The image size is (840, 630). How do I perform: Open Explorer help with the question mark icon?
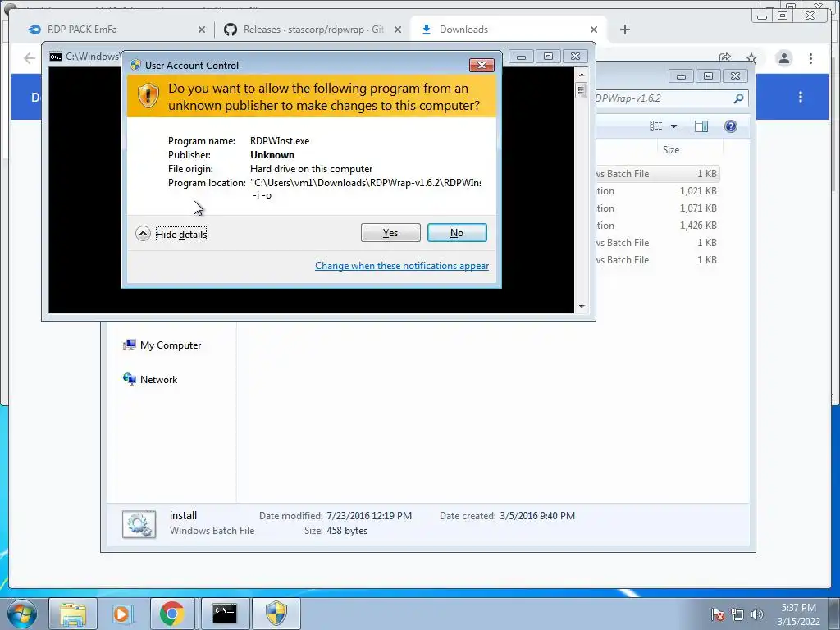tap(731, 126)
